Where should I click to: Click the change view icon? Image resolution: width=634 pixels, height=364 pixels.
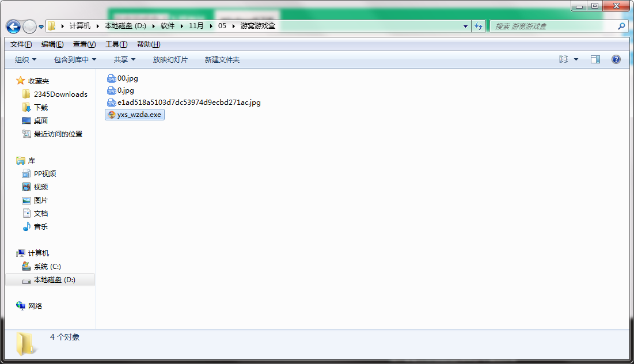click(x=563, y=59)
